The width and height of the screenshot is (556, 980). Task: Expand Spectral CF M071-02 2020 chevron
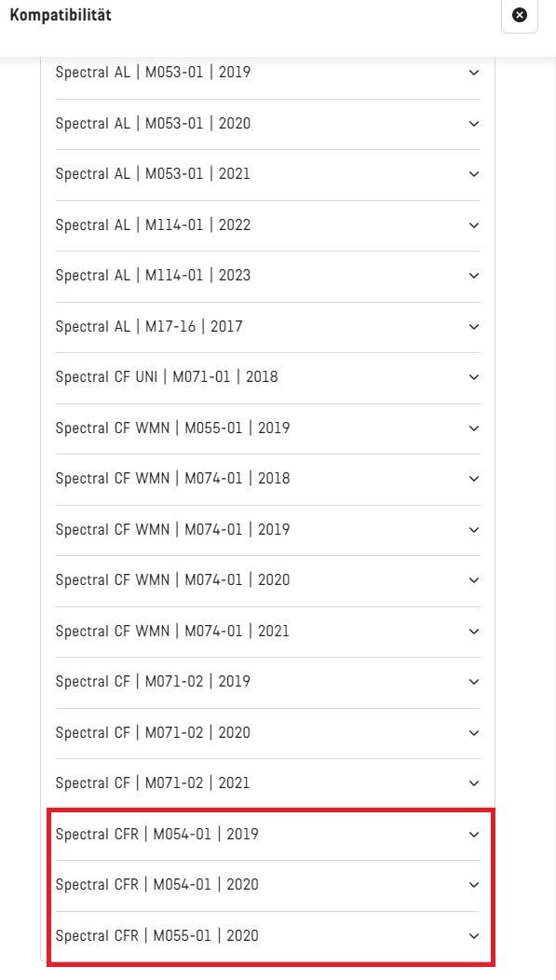coord(474,732)
